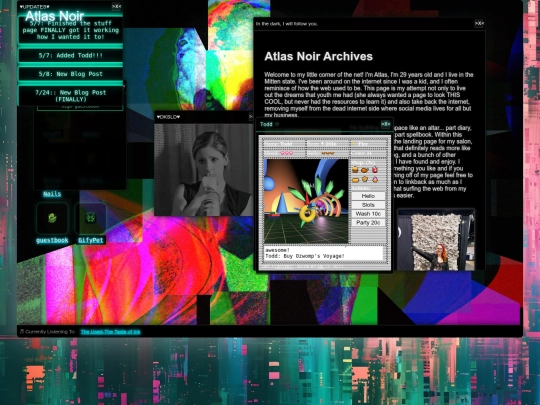
Task: Click the DKSLD window title
Action: 168,117
